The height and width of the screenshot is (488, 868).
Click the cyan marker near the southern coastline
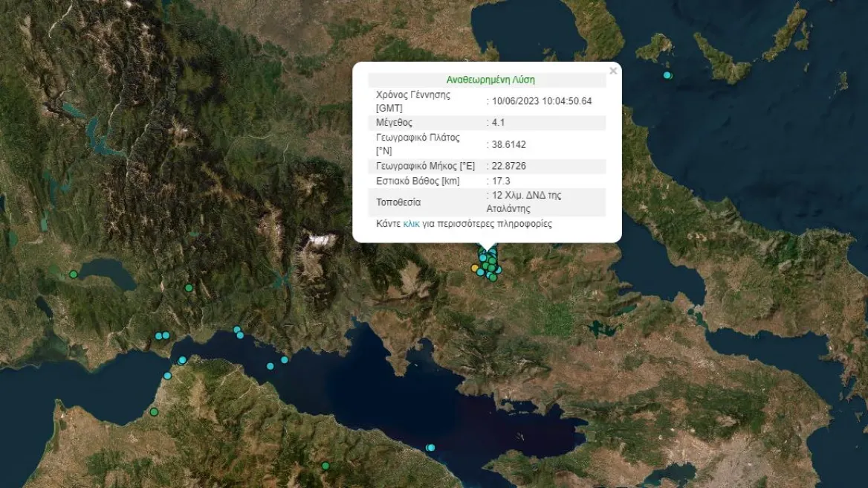point(430,447)
